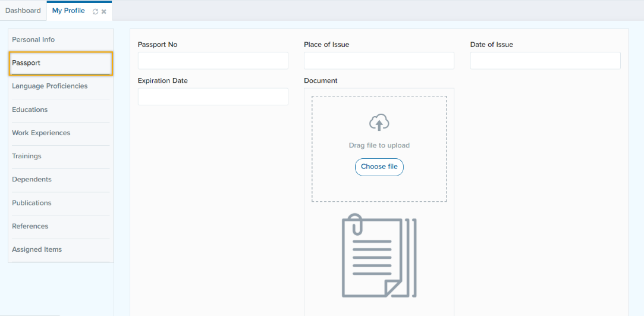Select the My Profile tab
644x316 pixels.
coord(68,11)
